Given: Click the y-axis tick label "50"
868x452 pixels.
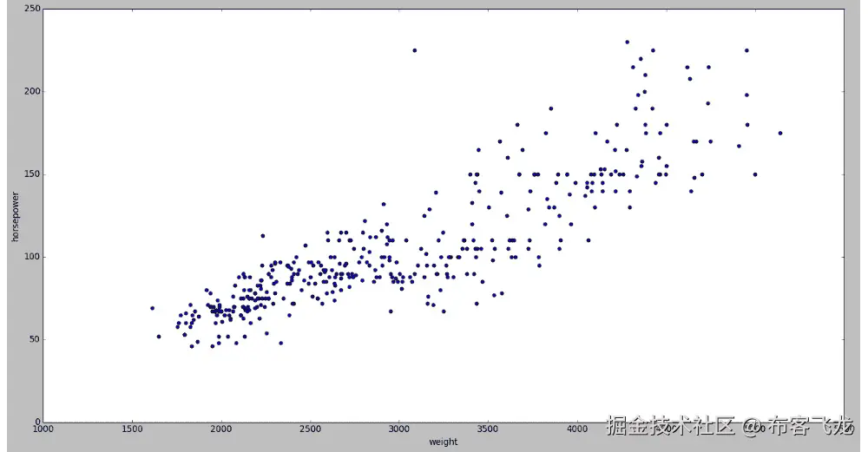Looking at the screenshot, I should pos(35,339).
